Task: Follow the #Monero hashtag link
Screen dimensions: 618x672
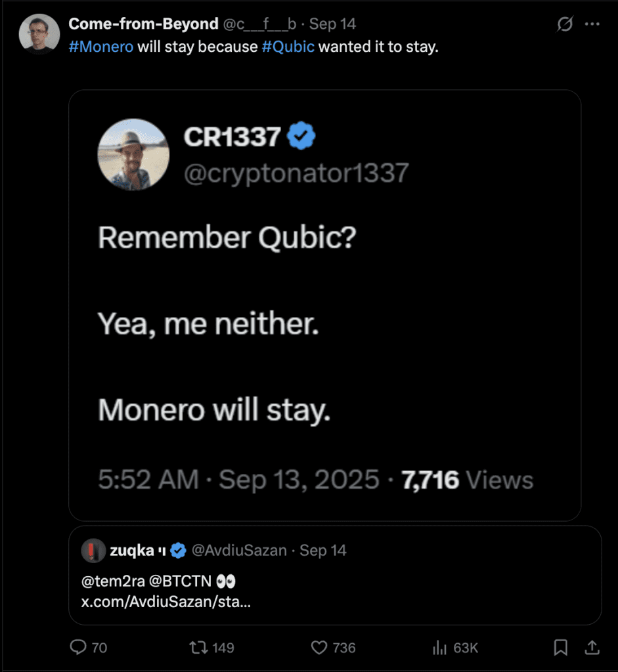Action: click(x=101, y=47)
